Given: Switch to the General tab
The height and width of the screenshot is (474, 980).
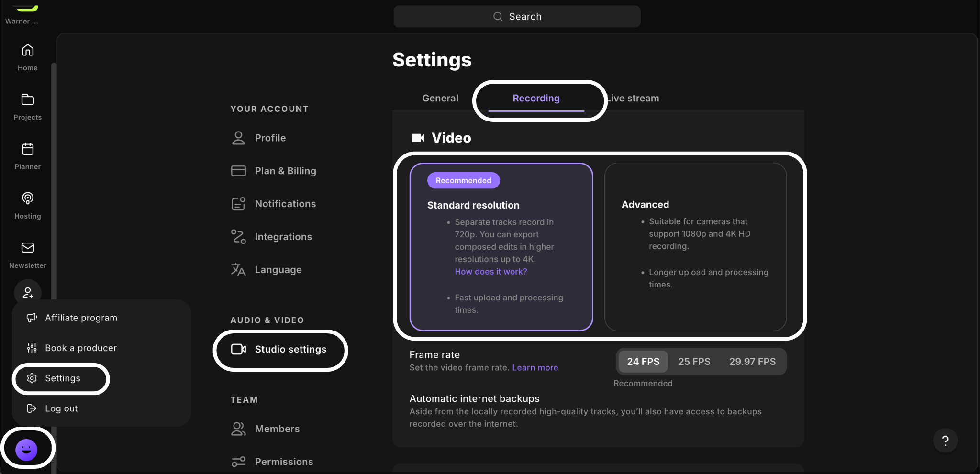Looking at the screenshot, I should (440, 98).
